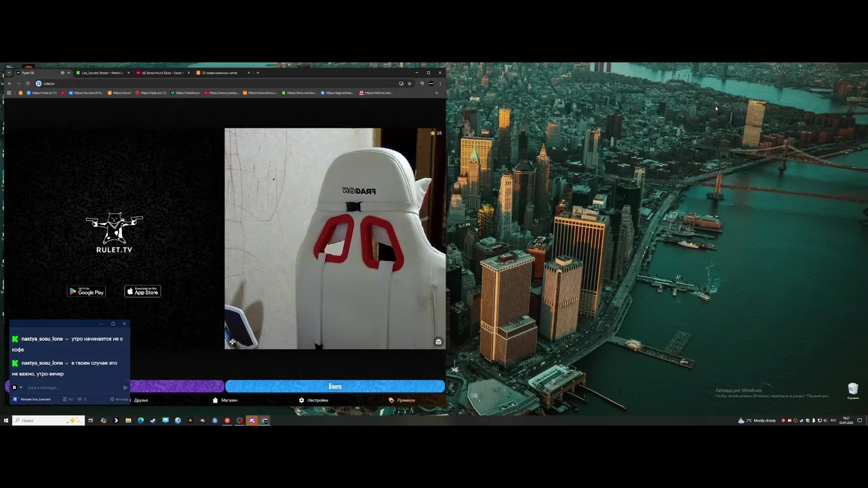Open the browser three-dot menu
The width and height of the screenshot is (868, 488).
click(x=440, y=83)
